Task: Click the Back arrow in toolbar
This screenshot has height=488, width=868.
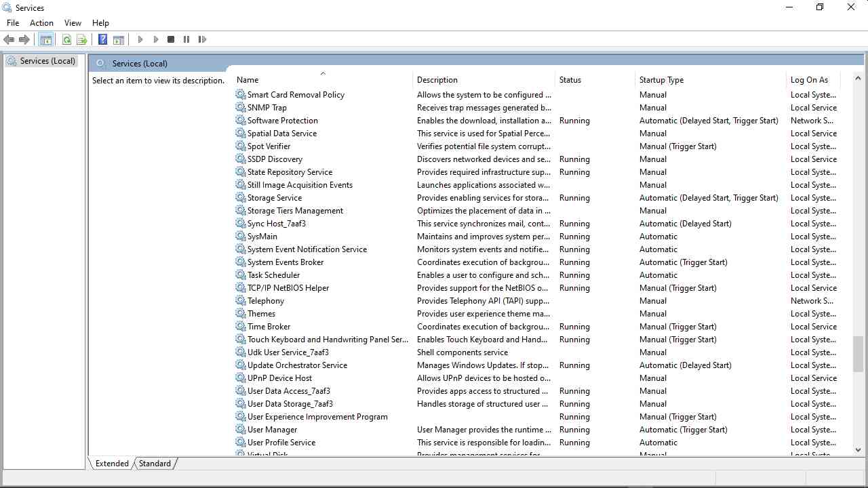Action: pyautogui.click(x=9, y=40)
